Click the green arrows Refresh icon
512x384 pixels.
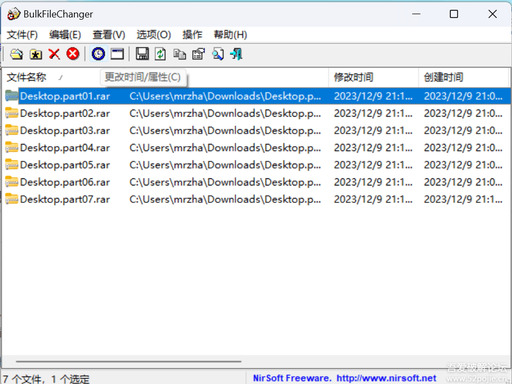point(160,54)
